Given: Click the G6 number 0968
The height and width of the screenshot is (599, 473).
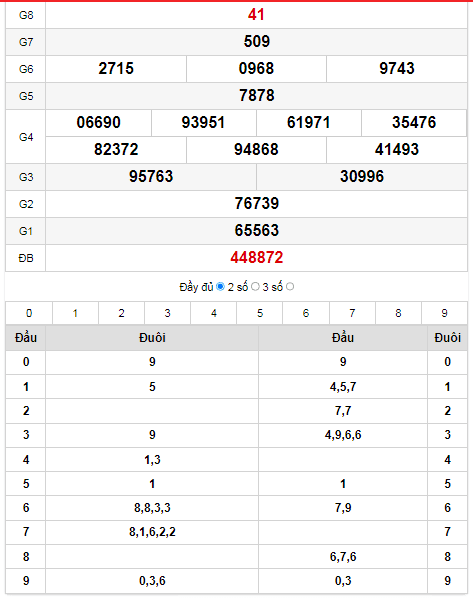Looking at the screenshot, I should [256, 68].
